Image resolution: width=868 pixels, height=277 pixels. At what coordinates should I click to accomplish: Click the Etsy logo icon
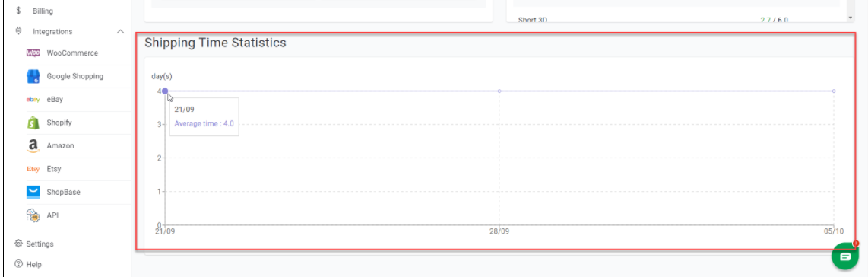pos(33,169)
